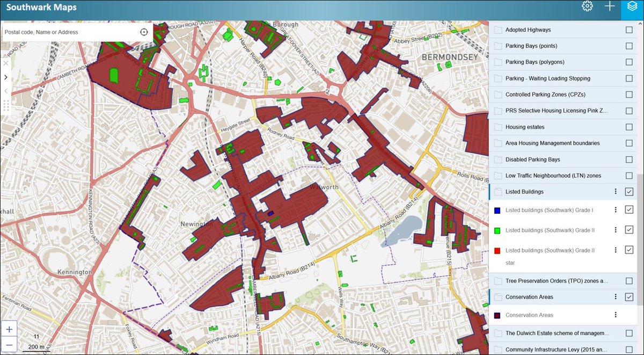
Task: Uncheck the Conservation Areas group checkbox
Action: point(629,297)
